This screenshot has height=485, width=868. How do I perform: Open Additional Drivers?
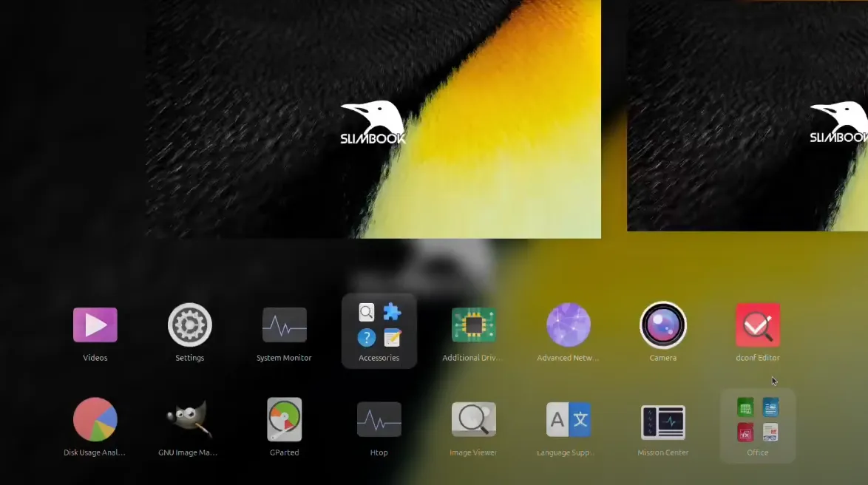(473, 324)
